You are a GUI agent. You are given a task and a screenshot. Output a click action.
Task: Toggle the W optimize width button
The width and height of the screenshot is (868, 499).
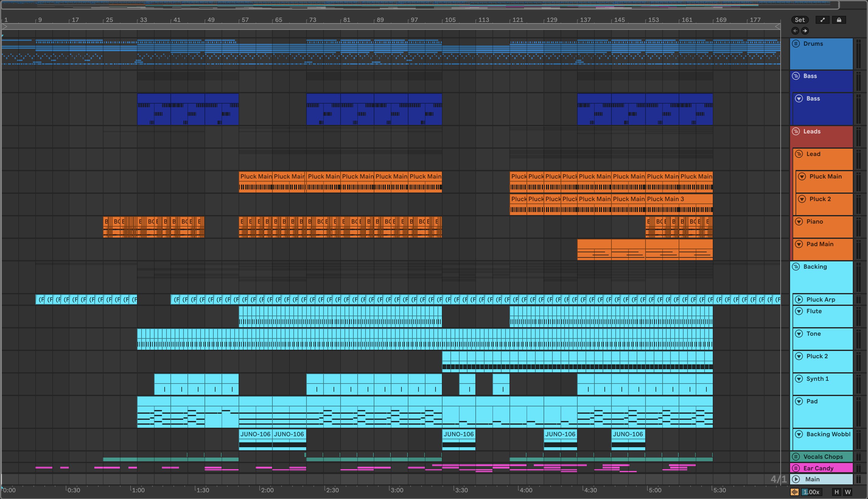(848, 492)
